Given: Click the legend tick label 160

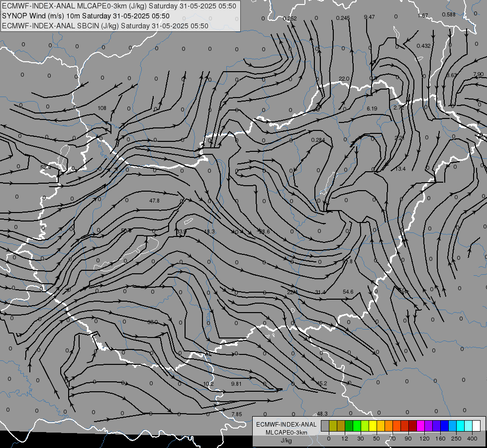Looking at the screenshot, I should click(x=440, y=439).
